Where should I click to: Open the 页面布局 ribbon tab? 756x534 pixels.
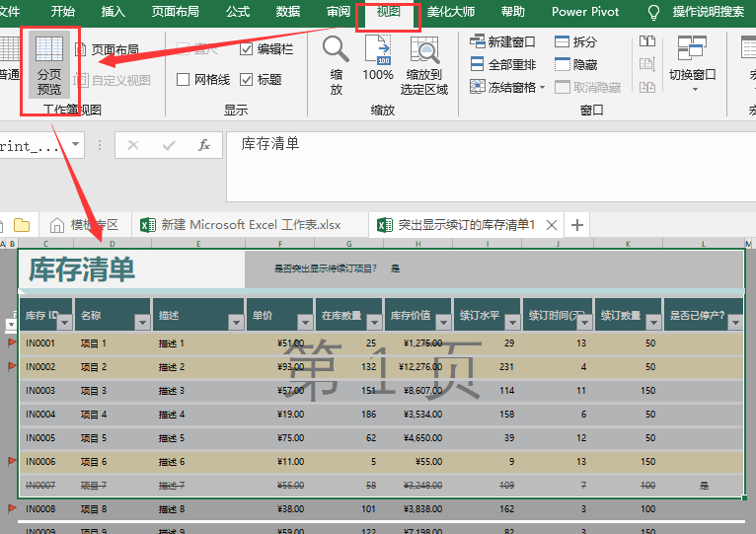(176, 12)
